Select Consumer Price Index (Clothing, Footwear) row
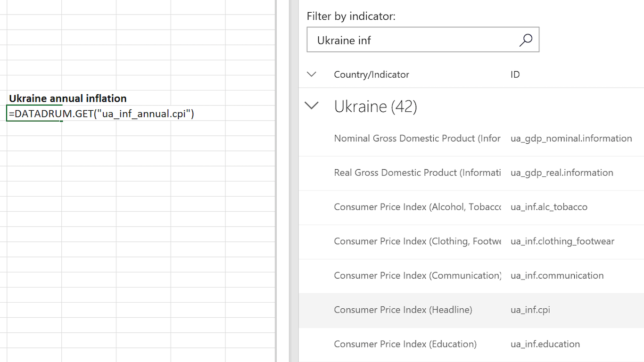This screenshot has height=362, width=644. (x=471, y=242)
